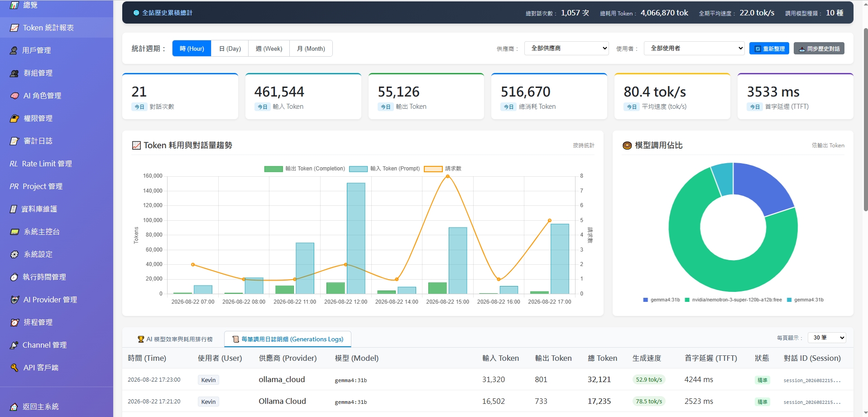Screen dimensions: 868x417
Task: Switch period to 週 (Week)
Action: click(269, 48)
